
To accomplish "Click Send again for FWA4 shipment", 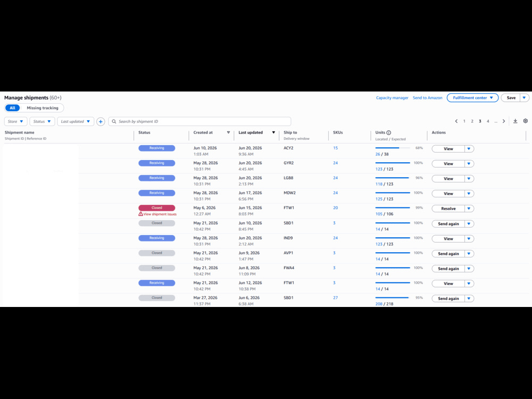I will pyautogui.click(x=448, y=269).
